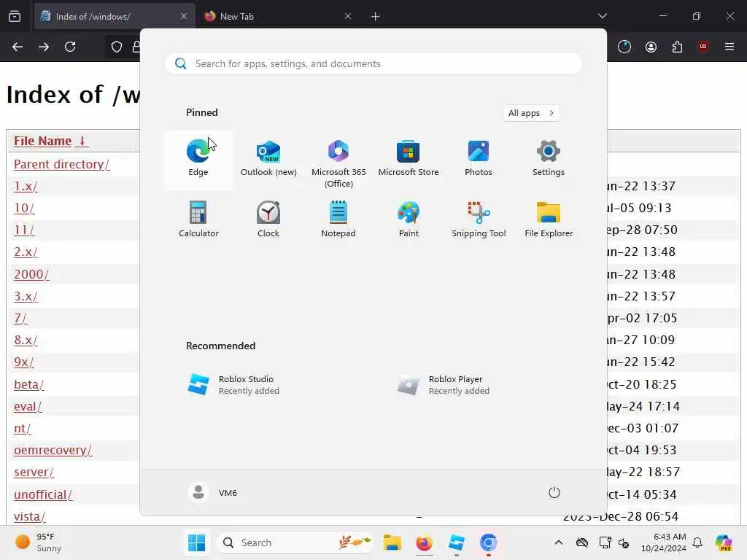Open the Firefox View icon
The height and width of the screenshot is (560, 747).
(x=15, y=16)
